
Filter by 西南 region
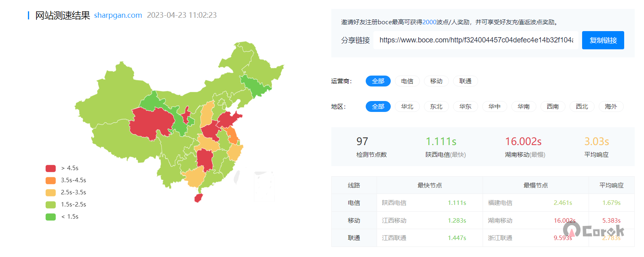coord(553,107)
